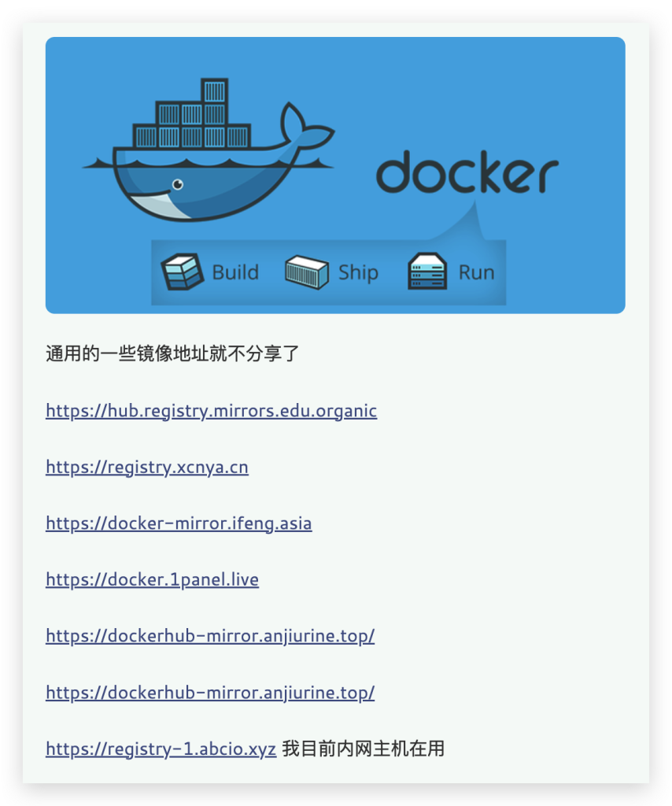Click the Ship label text
This screenshot has width=672, height=806.
click(x=358, y=273)
